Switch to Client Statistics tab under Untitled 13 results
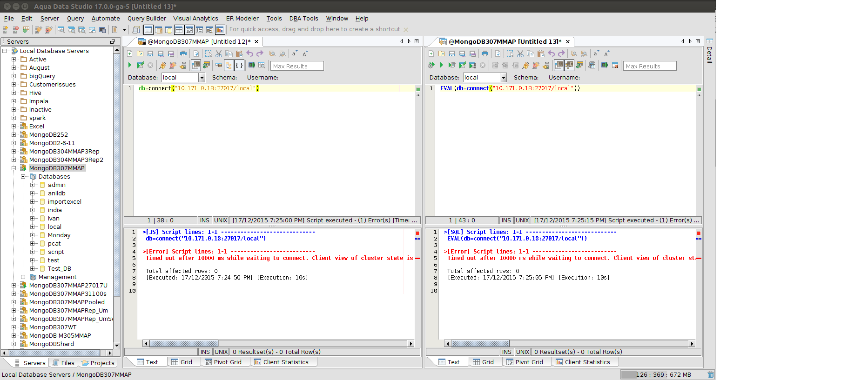Image resolution: width=868 pixels, height=380 pixels. pyautogui.click(x=583, y=362)
